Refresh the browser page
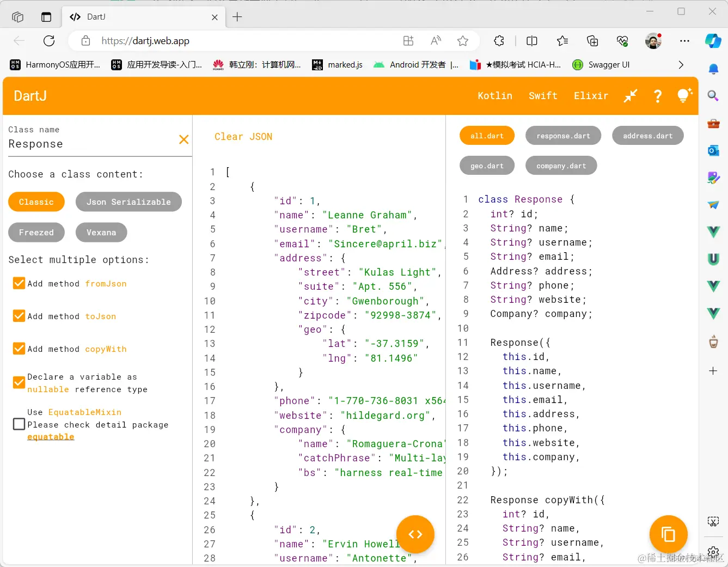This screenshot has width=728, height=567. pyautogui.click(x=49, y=41)
